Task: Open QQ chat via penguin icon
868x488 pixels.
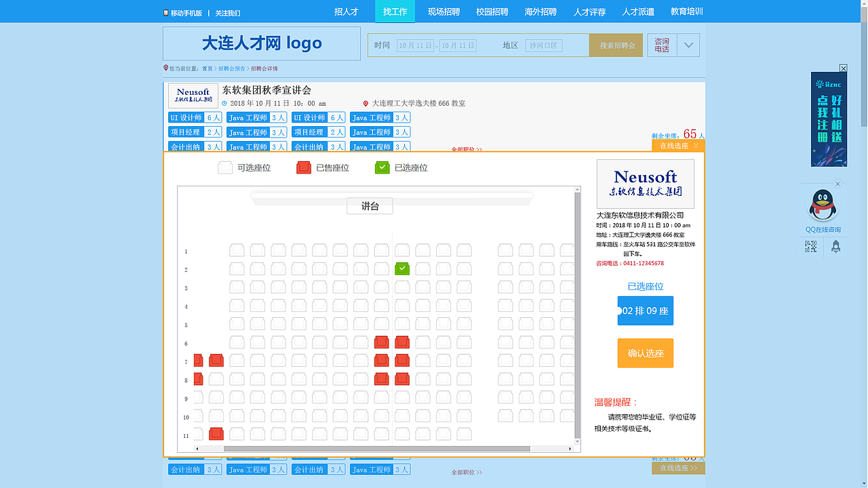Action: tap(823, 205)
